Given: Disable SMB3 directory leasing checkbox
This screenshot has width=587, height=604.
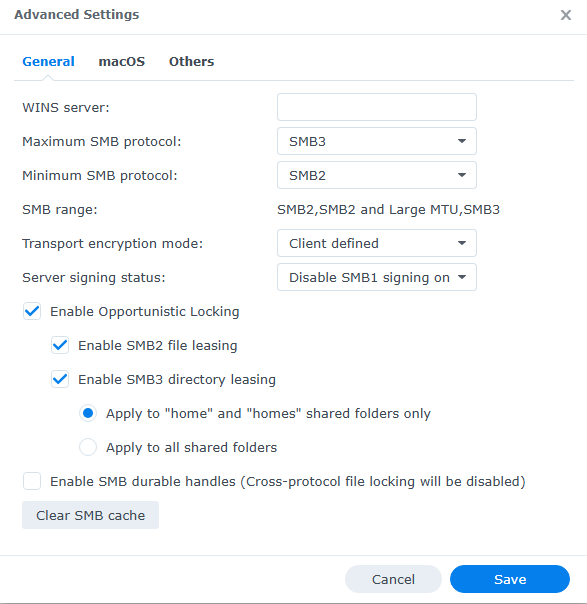Looking at the screenshot, I should (60, 379).
